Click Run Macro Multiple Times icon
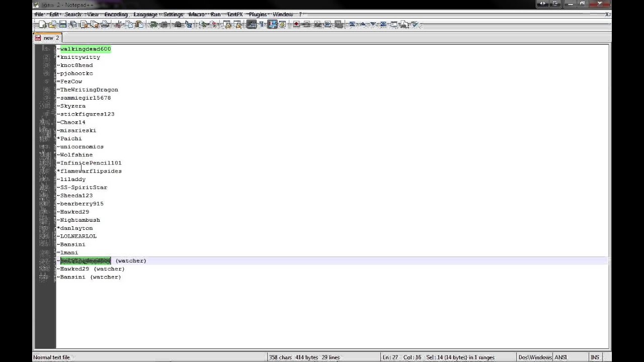Viewport: 644px width, 362px height. tap(328, 24)
